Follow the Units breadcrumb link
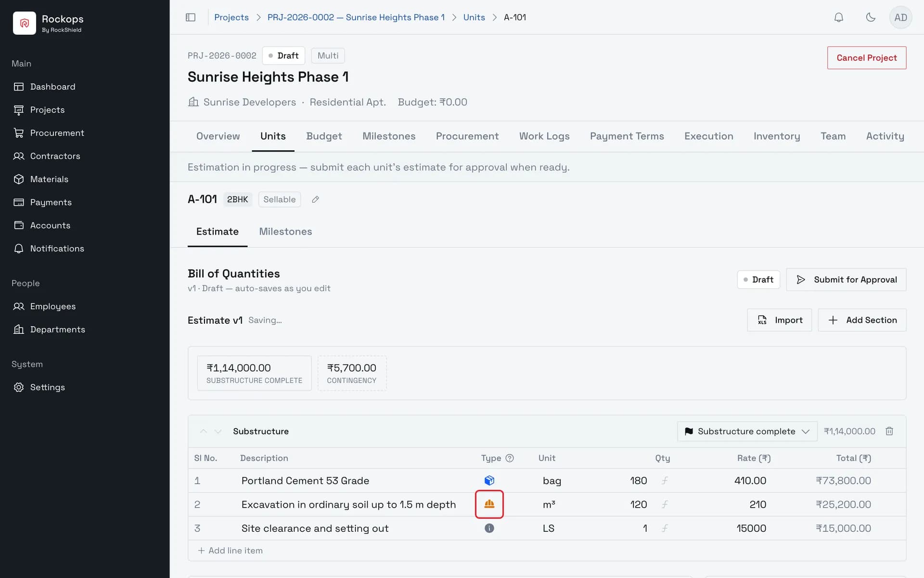The width and height of the screenshot is (924, 578). point(474,17)
